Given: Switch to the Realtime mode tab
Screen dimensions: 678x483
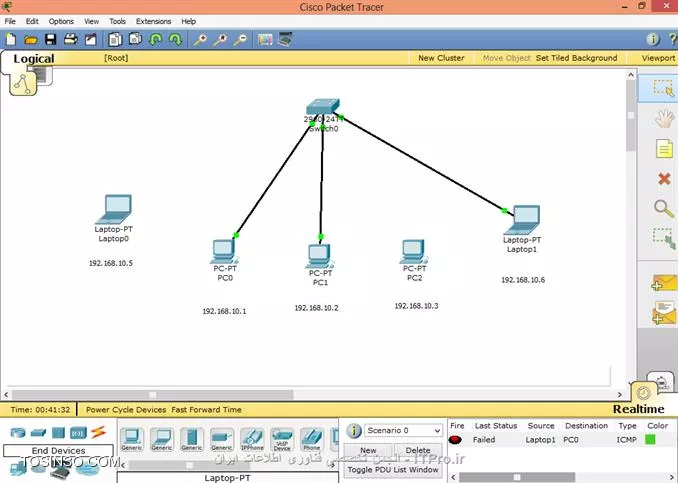Looking at the screenshot, I should [x=638, y=409].
